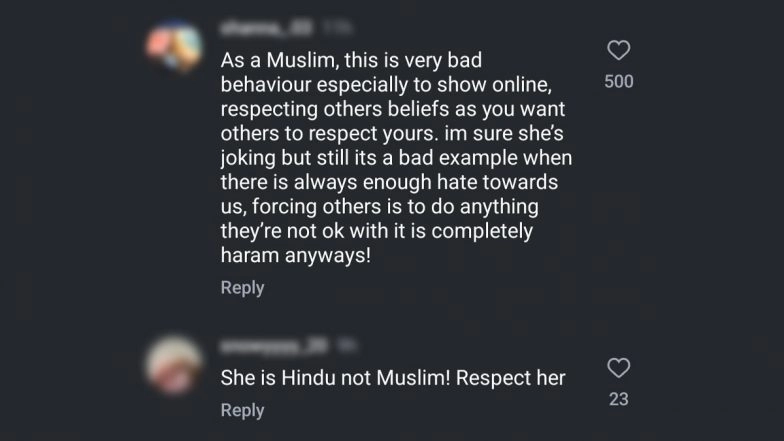Select the "She is Hindu not Muslim! Respect her" text
The image size is (784, 441).
click(393, 378)
